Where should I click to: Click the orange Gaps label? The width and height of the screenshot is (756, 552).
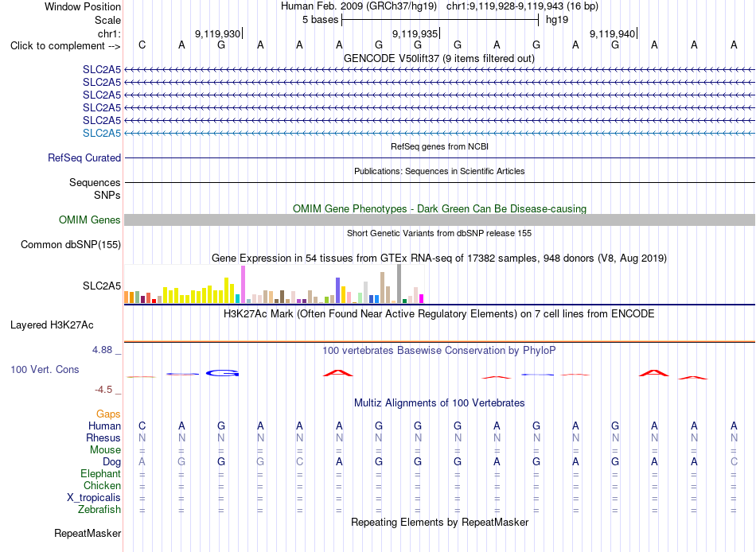click(108, 414)
